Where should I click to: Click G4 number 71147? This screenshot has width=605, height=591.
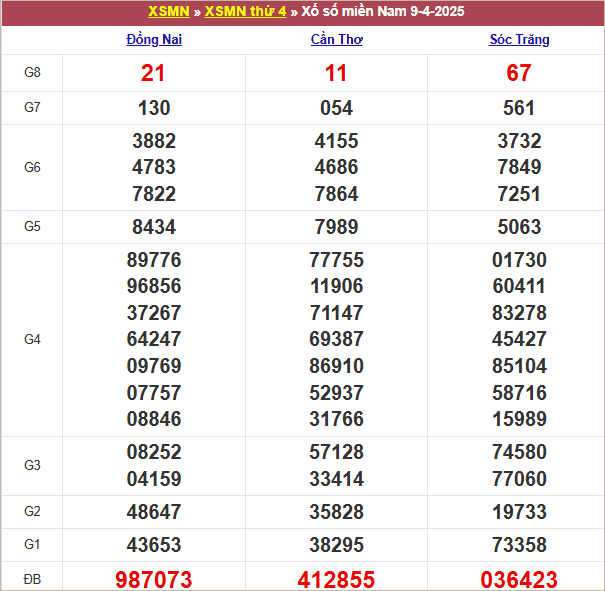[x=336, y=312]
